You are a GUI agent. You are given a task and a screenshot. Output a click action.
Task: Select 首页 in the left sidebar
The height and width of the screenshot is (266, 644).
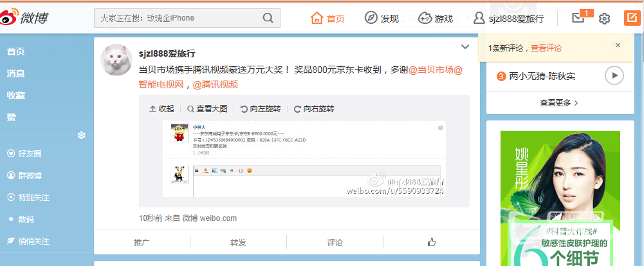[x=15, y=52]
